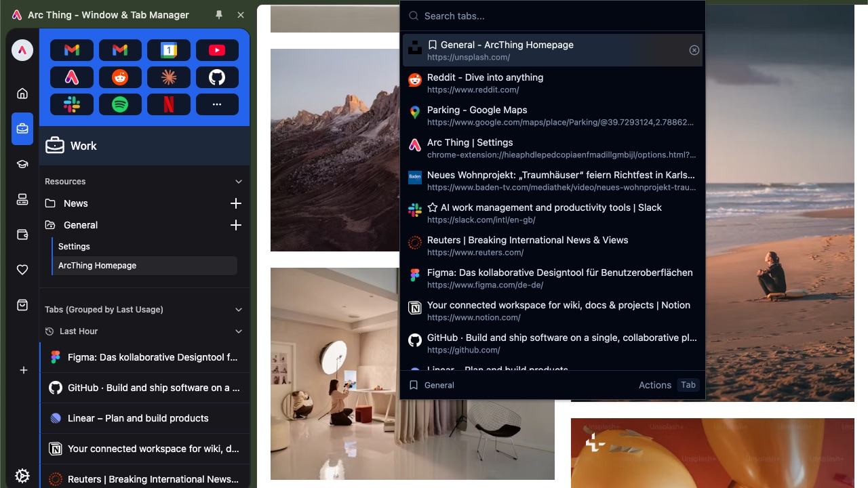The width and height of the screenshot is (868, 488).
Task: Select the Figma Designtool search result
Action: pos(553,278)
